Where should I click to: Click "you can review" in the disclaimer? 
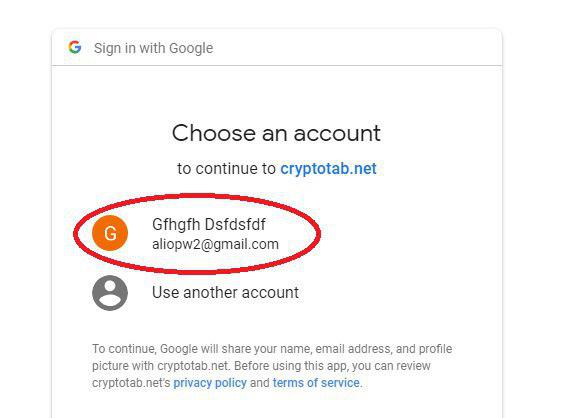tap(391, 366)
